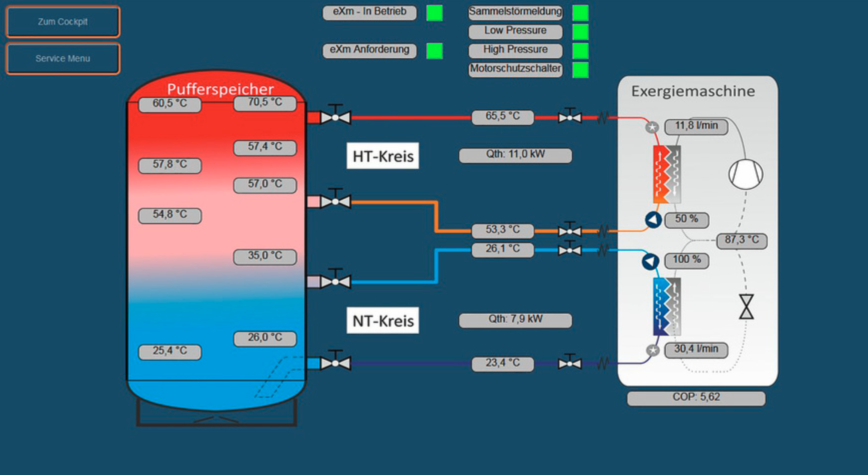Select the NT-Kreis label
The width and height of the screenshot is (868, 475).
[383, 321]
